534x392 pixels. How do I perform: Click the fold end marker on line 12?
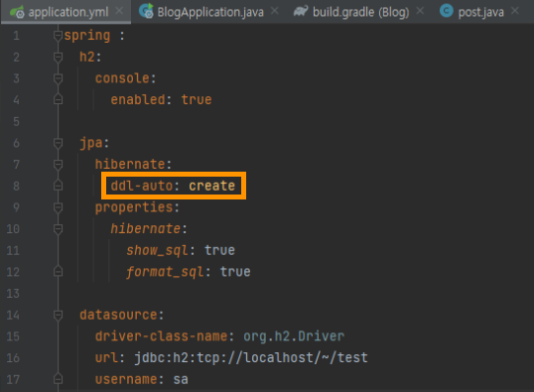[58, 272]
